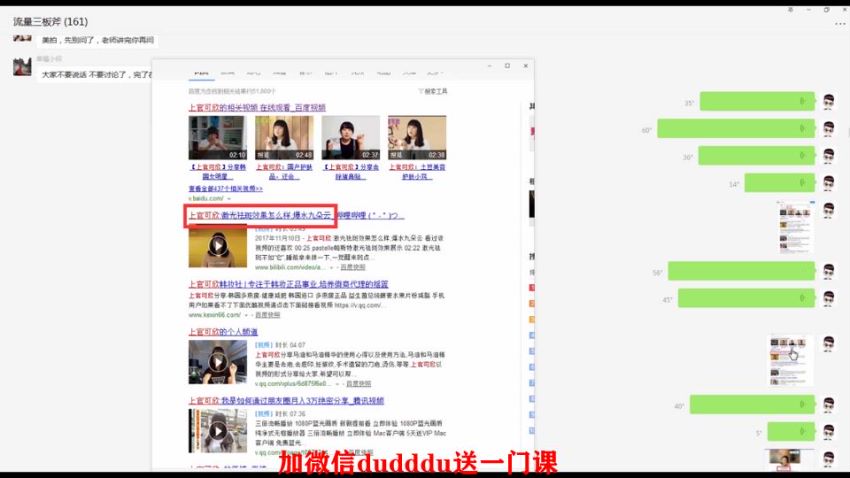Play the 45-second voice message
The width and height of the screenshot is (850, 478).
point(746,298)
